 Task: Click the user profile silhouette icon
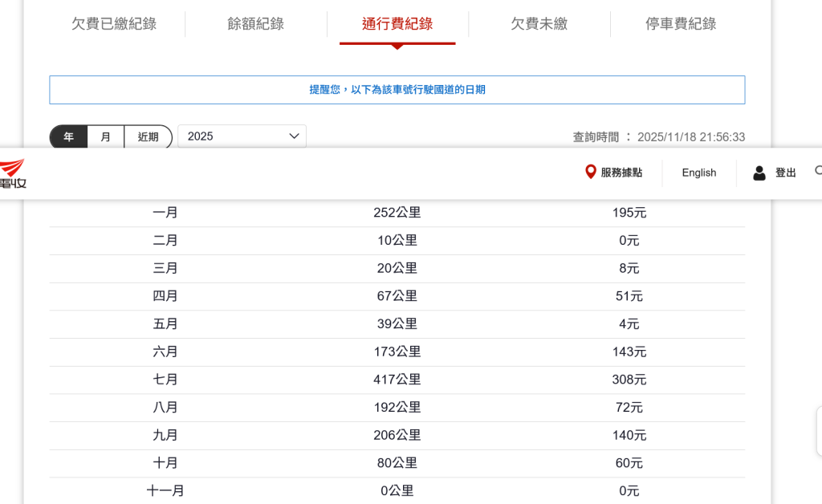pyautogui.click(x=759, y=173)
